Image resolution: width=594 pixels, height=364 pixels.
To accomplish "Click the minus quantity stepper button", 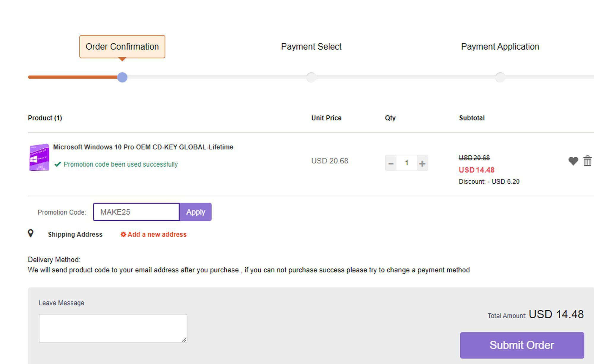I will pyautogui.click(x=390, y=162).
